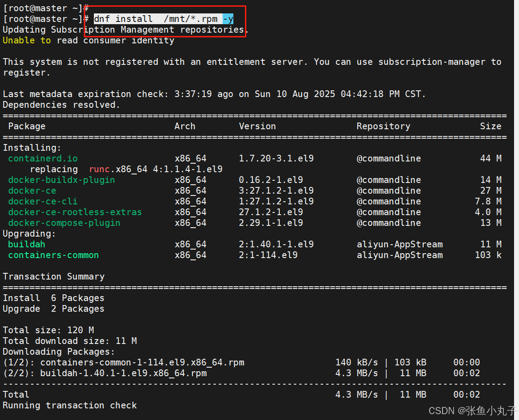Click 'Dependencies resolved.' line
The height and width of the screenshot is (420, 519).
click(61, 105)
